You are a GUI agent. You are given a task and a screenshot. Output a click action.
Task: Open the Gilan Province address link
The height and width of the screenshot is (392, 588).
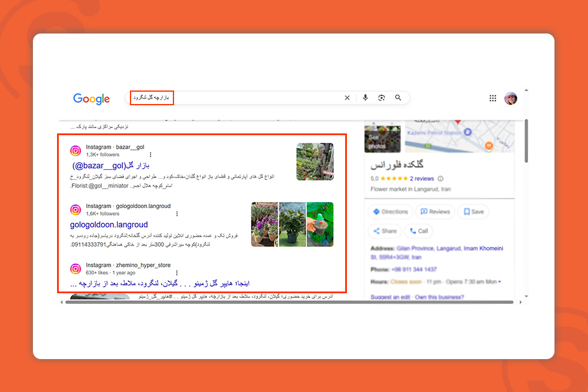coord(437,253)
